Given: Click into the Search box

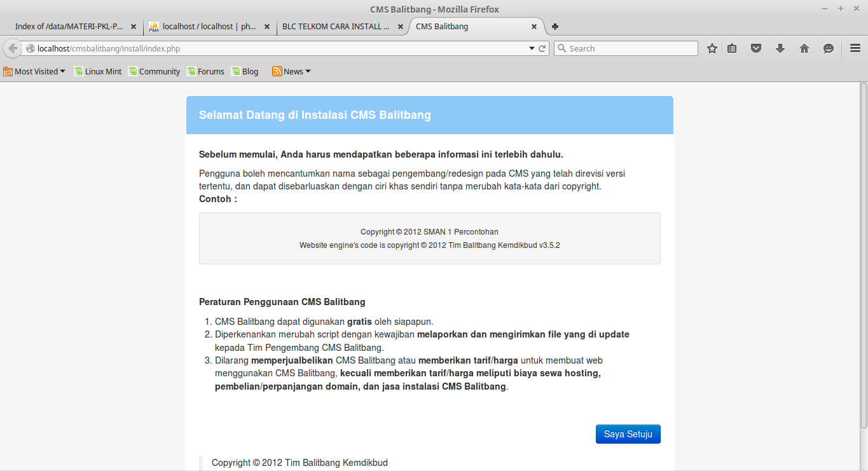Looking at the screenshot, I should click(626, 48).
